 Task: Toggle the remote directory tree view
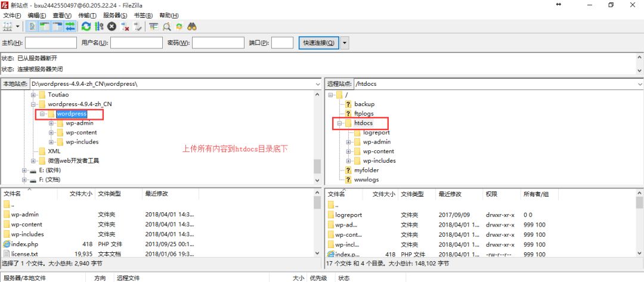(57, 27)
